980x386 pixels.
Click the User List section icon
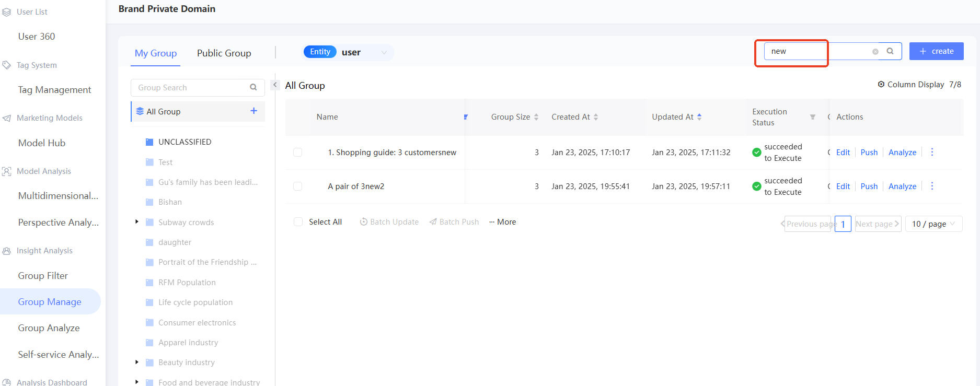coord(7,12)
